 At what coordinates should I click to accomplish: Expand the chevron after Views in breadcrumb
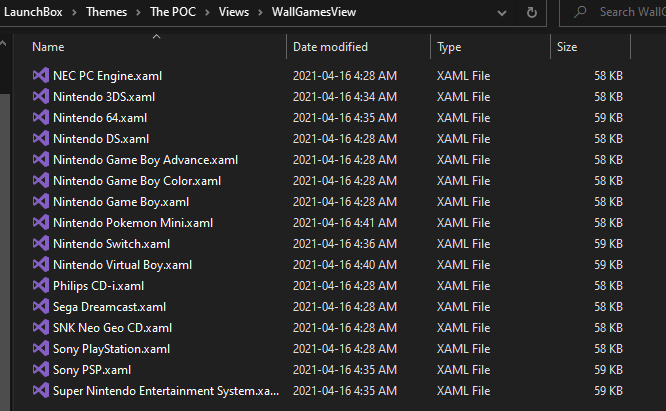tap(260, 12)
